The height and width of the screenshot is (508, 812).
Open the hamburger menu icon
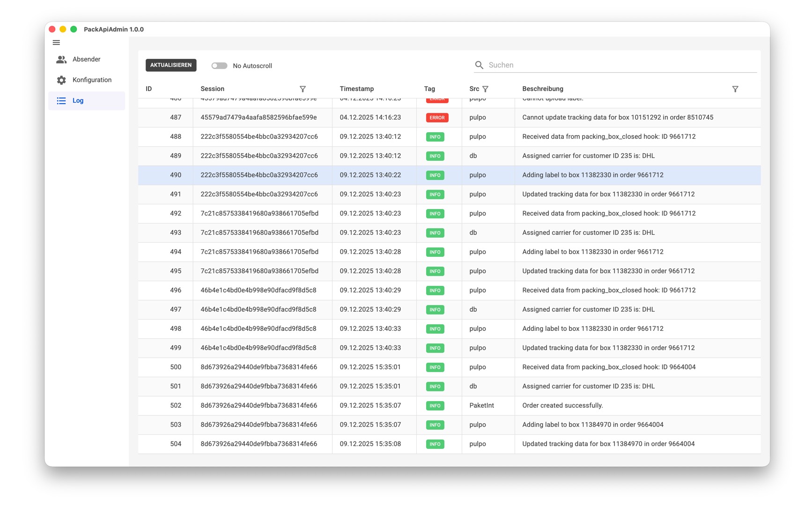pyautogui.click(x=56, y=43)
